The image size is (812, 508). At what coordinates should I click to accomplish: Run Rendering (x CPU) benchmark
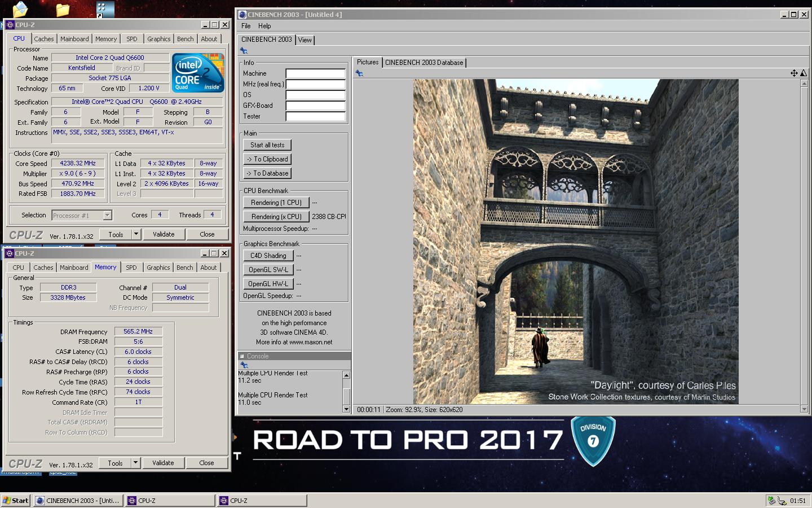pos(276,217)
